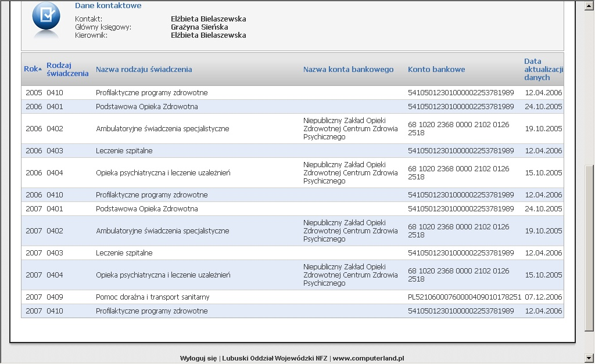Image resolution: width=595 pixels, height=364 pixels.
Task: Click the vertical scrollbar thumb
Action: (x=589, y=248)
